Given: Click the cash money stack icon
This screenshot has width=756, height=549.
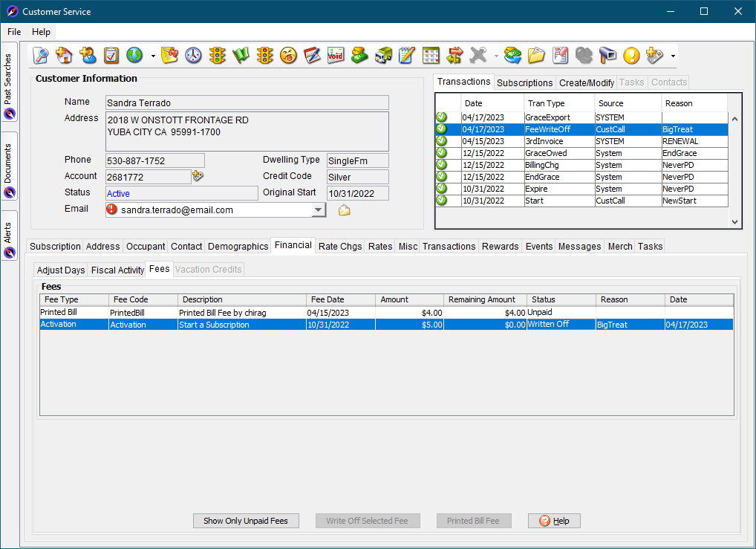Looking at the screenshot, I should pyautogui.click(x=359, y=56).
